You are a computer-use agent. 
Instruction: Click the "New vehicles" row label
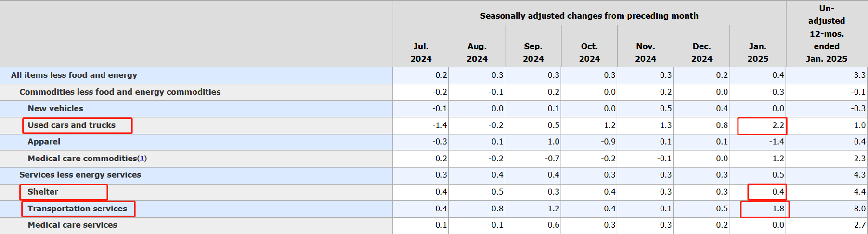click(55, 109)
